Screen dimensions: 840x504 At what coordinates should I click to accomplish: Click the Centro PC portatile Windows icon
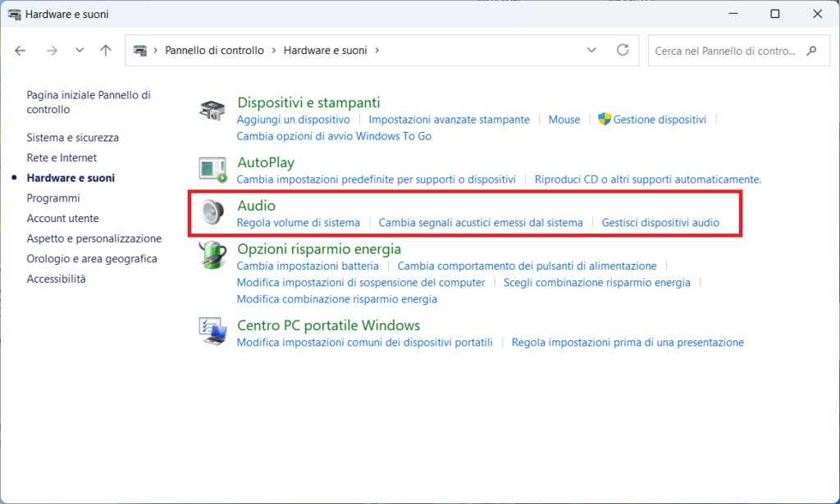pyautogui.click(x=212, y=332)
